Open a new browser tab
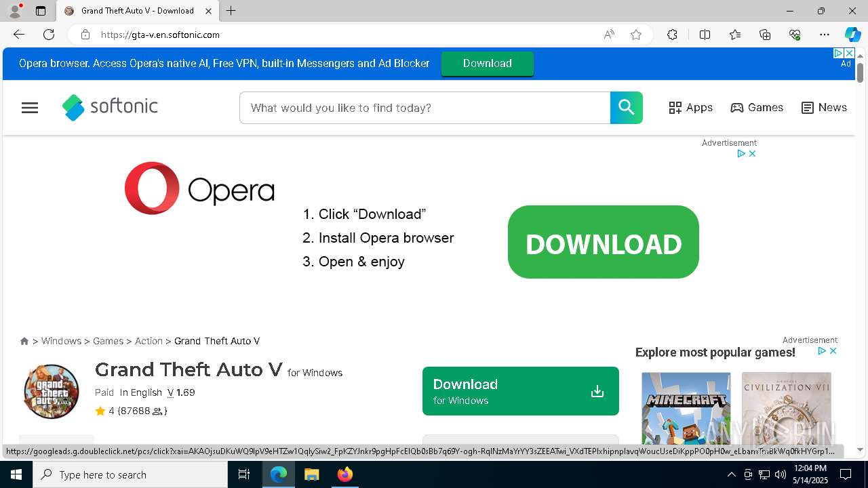Viewport: 868px width, 488px height. click(x=231, y=11)
